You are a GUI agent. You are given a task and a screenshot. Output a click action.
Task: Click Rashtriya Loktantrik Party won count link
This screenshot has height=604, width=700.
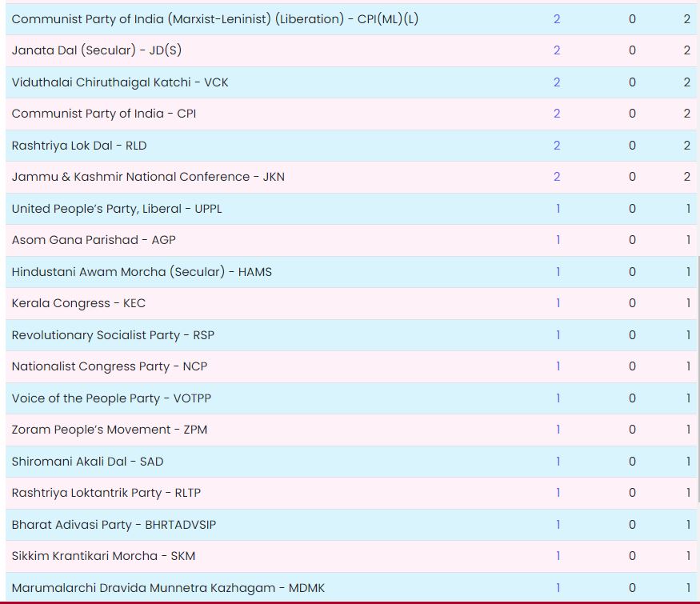558,493
